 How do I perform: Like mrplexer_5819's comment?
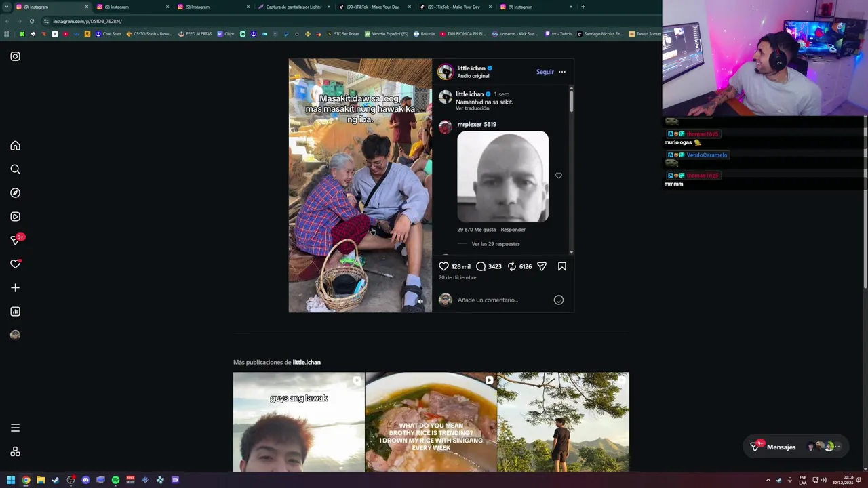click(x=559, y=176)
